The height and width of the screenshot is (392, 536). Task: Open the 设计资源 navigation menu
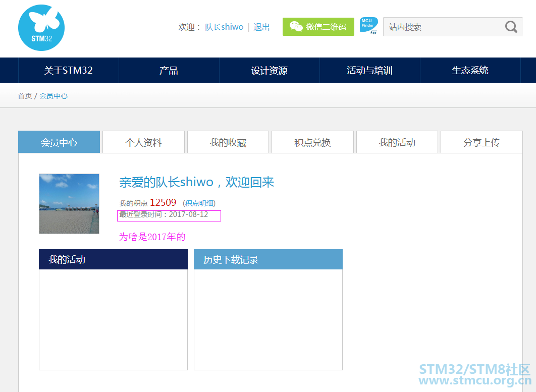pos(270,71)
